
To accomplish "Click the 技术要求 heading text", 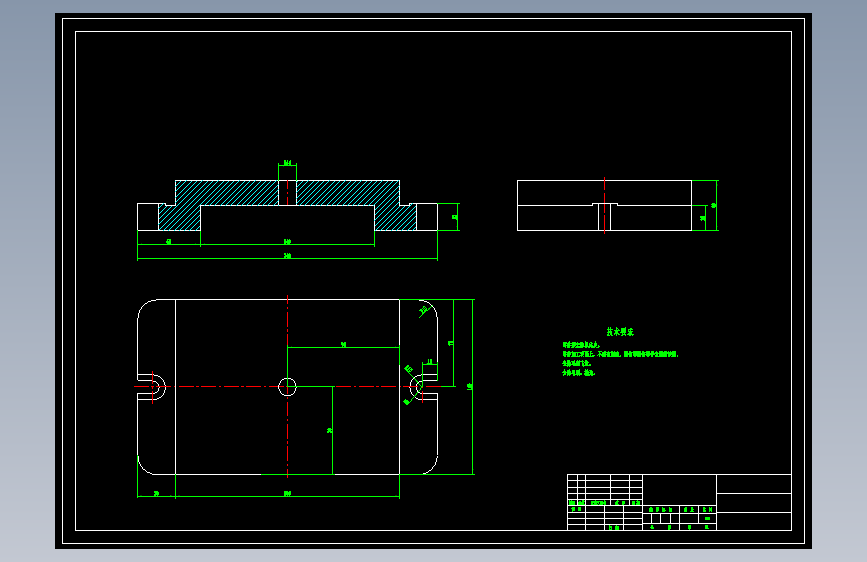I will point(620,332).
